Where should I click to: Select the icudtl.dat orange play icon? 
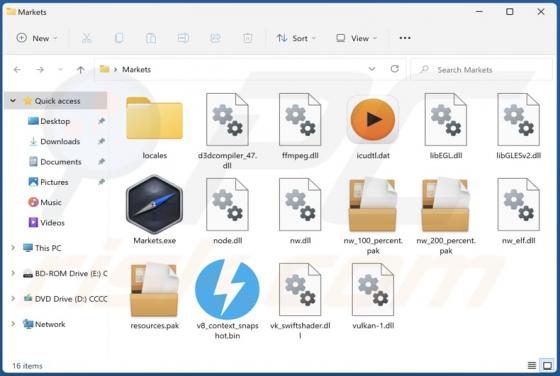pyautogui.click(x=372, y=120)
